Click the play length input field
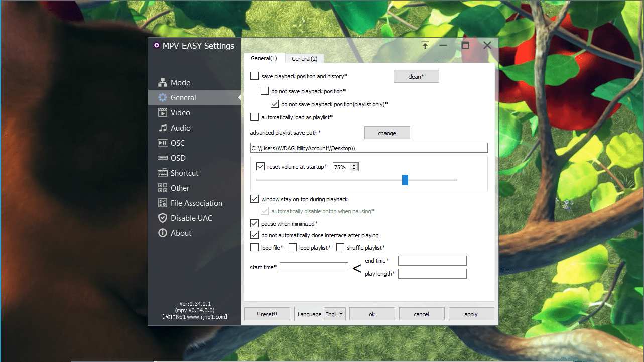 [432, 274]
